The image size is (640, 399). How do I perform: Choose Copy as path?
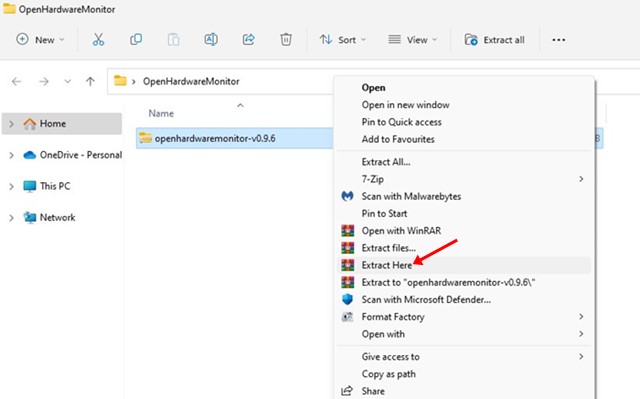pos(464,374)
